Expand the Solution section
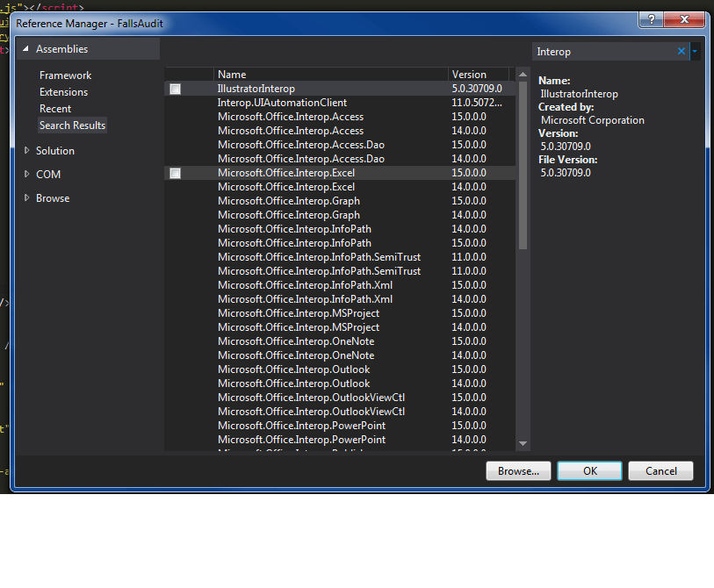Viewport: 714px width, 588px height. point(27,150)
